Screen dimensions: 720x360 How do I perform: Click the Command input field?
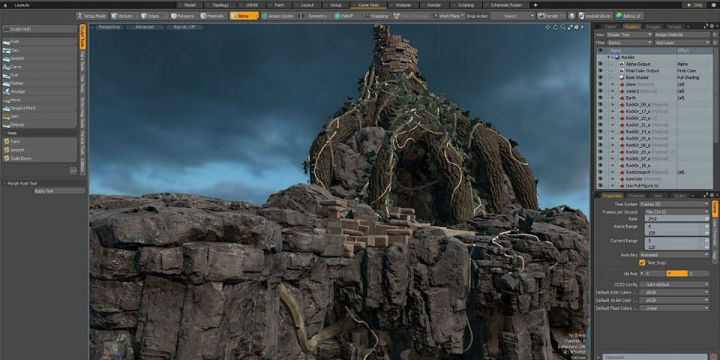tap(656, 356)
